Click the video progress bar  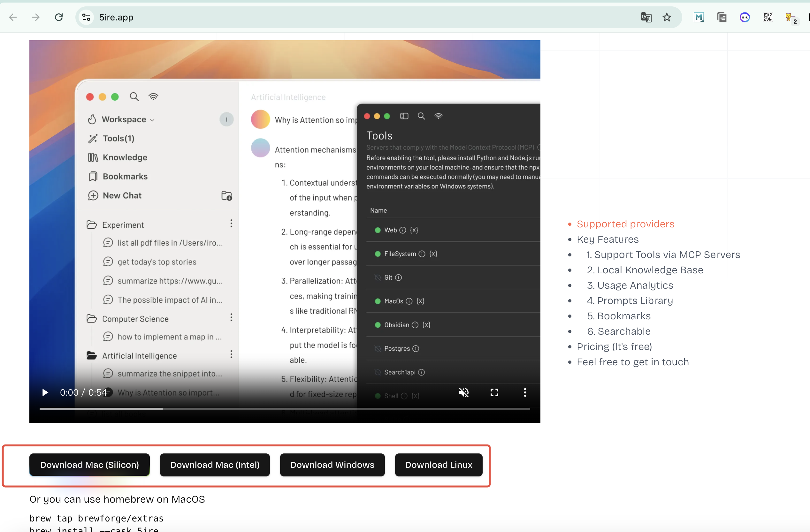285,409
